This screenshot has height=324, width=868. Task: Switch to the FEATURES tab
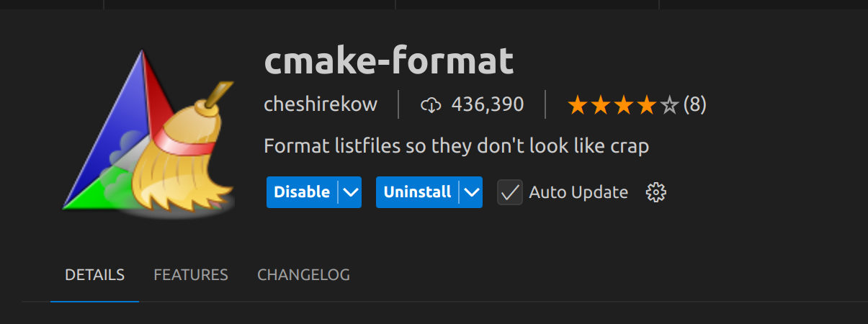191,275
